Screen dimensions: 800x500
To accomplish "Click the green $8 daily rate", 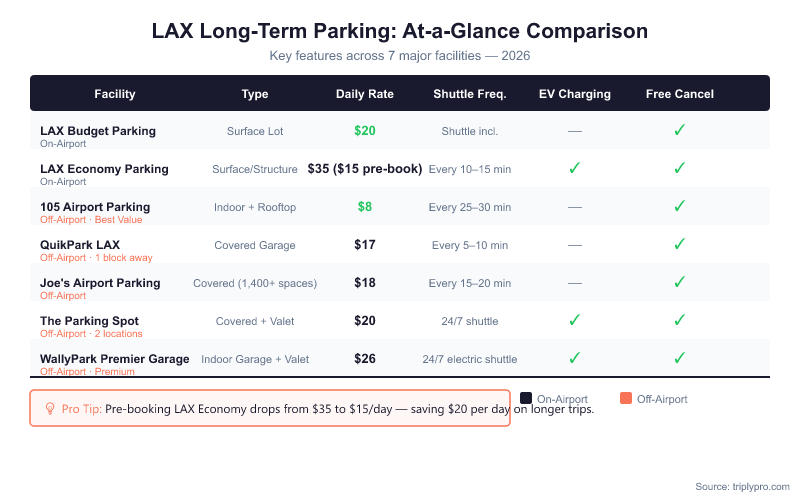I will (365, 206).
